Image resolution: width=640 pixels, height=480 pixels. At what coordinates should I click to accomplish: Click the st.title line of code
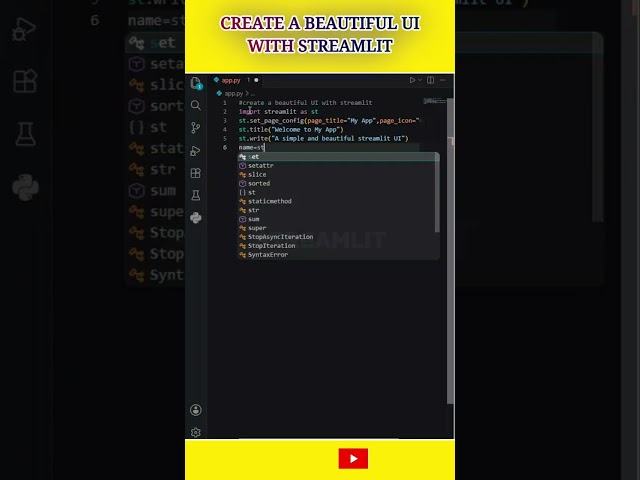pyautogui.click(x=291, y=129)
